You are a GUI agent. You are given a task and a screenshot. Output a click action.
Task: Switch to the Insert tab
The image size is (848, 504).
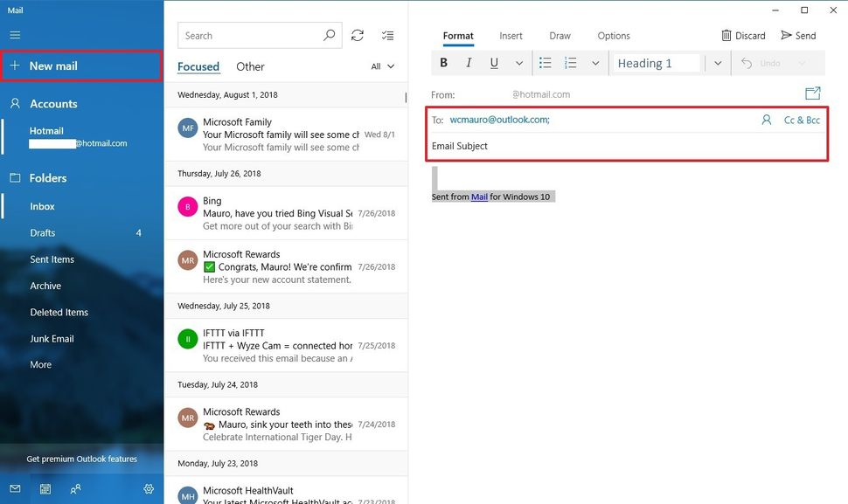511,35
